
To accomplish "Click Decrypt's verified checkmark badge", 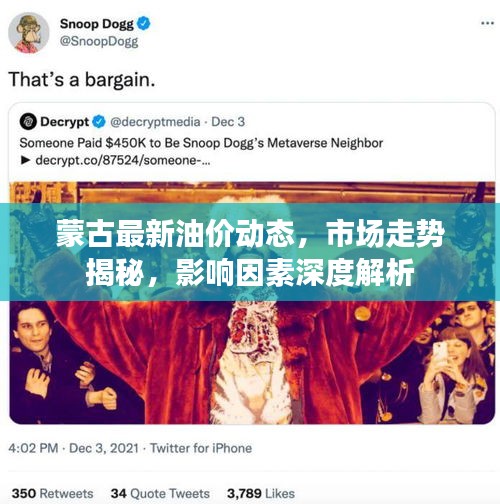I will click(x=99, y=122).
